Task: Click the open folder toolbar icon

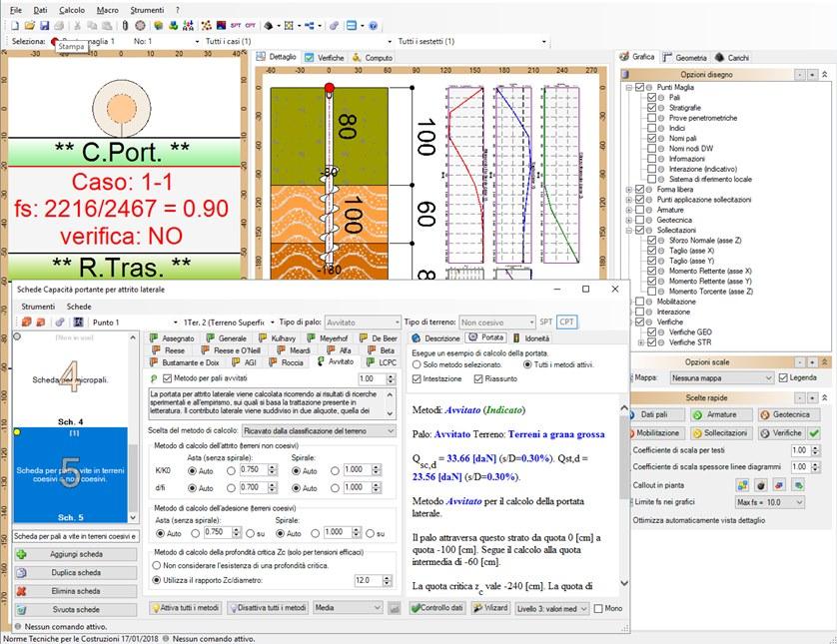Action: click(x=30, y=24)
